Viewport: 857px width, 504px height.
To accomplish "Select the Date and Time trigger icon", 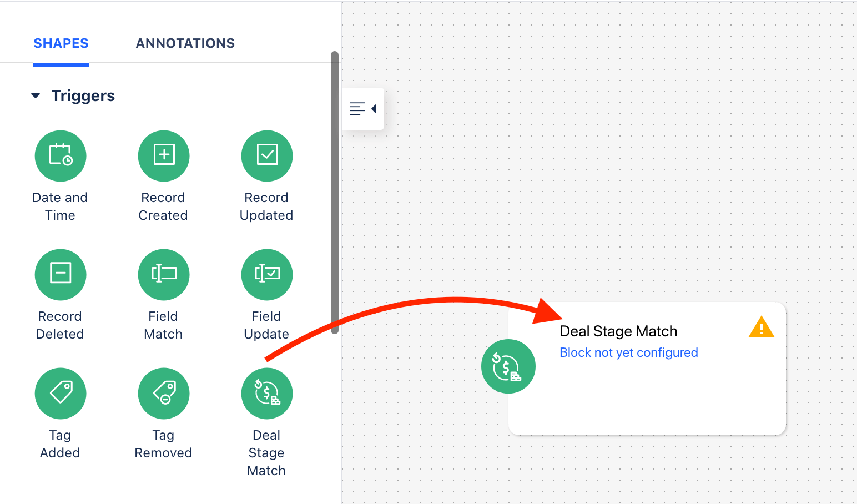I will pyautogui.click(x=61, y=156).
